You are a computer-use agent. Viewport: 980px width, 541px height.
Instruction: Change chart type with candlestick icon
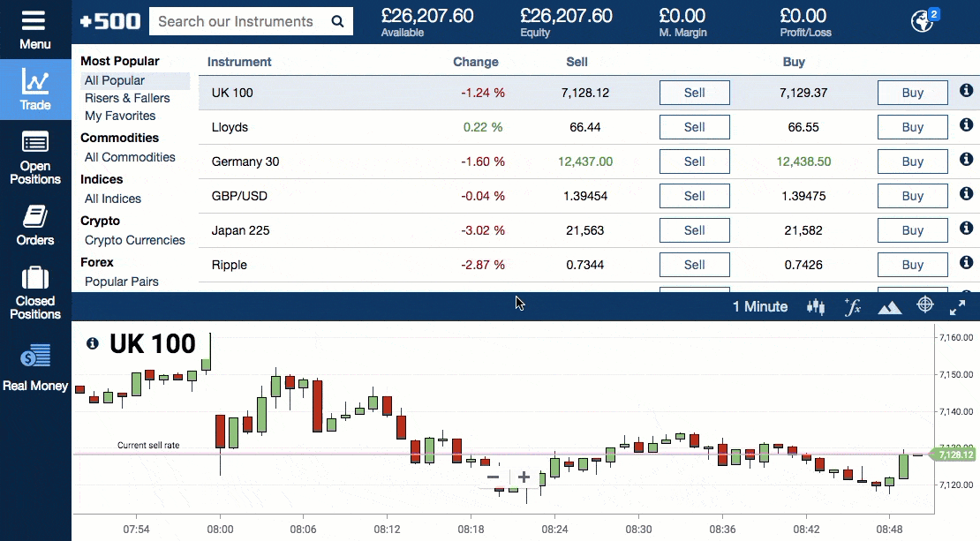pos(816,307)
